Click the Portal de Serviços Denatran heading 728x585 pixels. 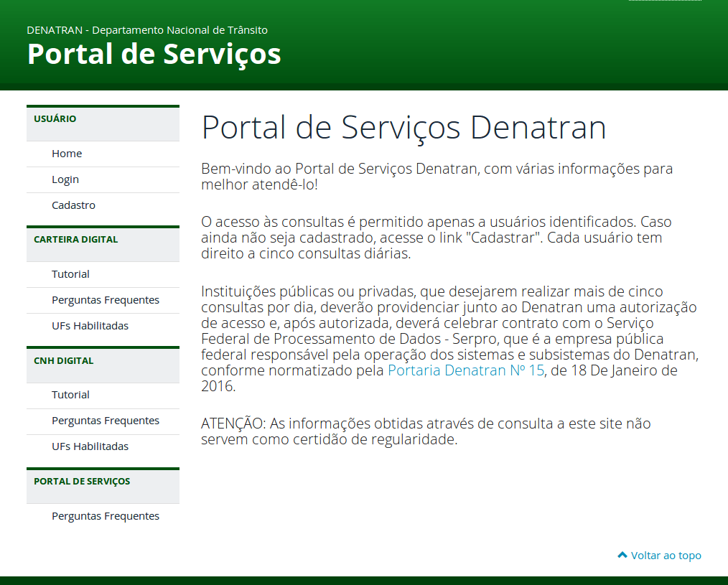click(x=404, y=127)
